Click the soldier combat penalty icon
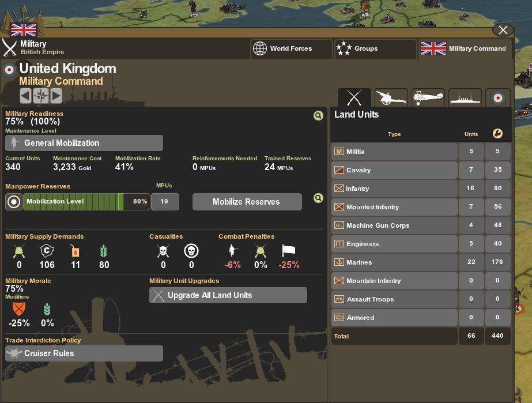 [232, 251]
